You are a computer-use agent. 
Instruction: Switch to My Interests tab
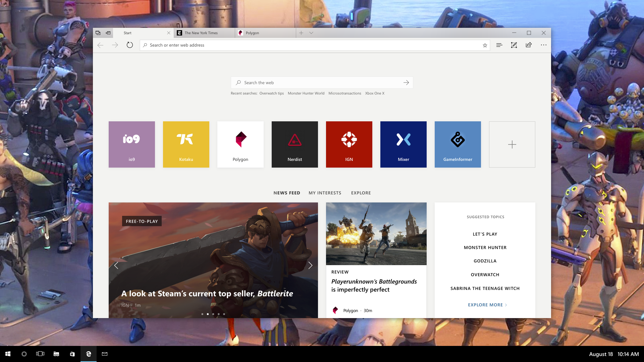(x=325, y=193)
